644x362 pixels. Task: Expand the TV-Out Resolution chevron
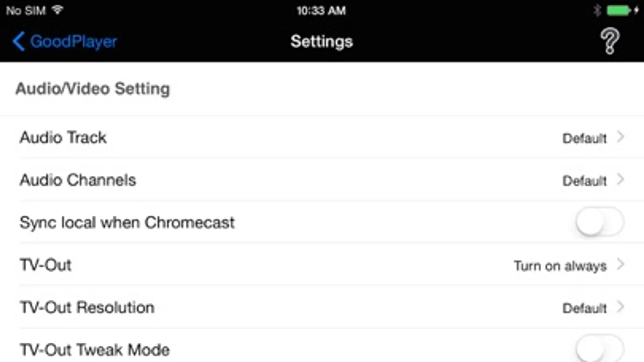621,307
